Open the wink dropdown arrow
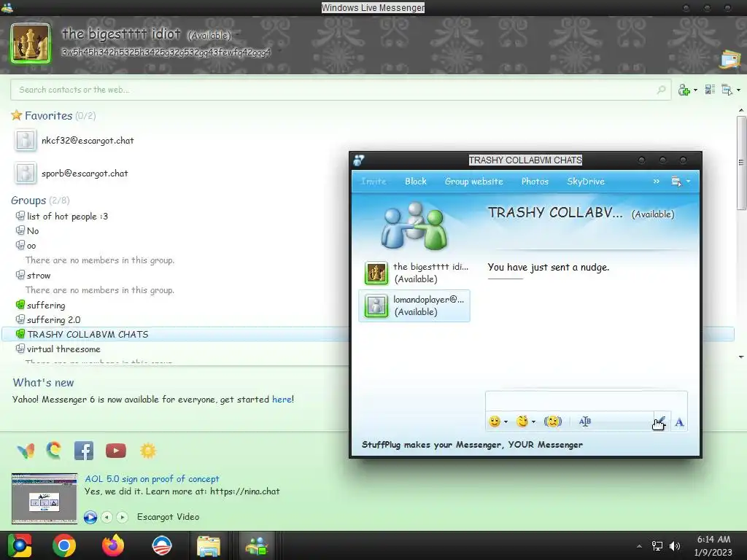The height and width of the screenshot is (560, 747). pos(533,422)
